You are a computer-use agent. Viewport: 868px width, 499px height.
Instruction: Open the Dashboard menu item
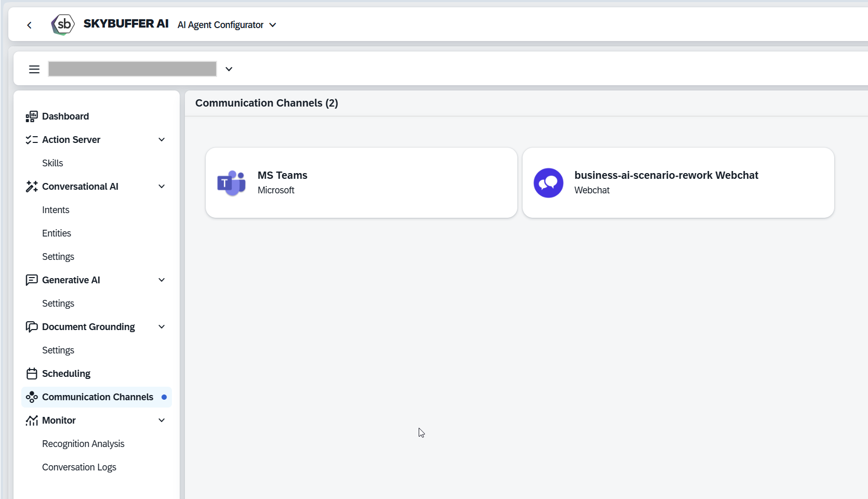(97, 116)
